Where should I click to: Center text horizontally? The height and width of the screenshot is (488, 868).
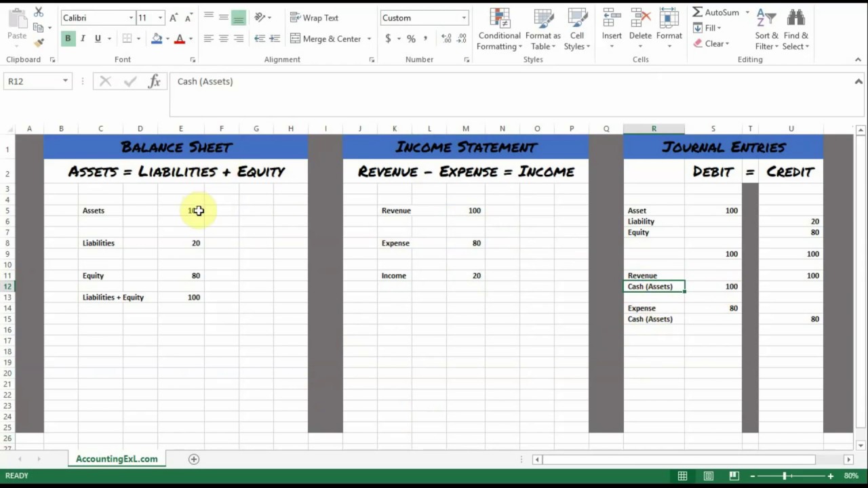pos(223,39)
